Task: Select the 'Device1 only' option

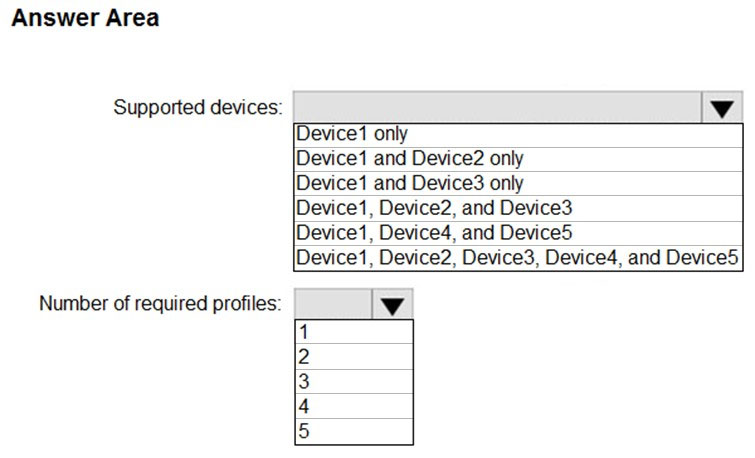Action: (x=518, y=135)
